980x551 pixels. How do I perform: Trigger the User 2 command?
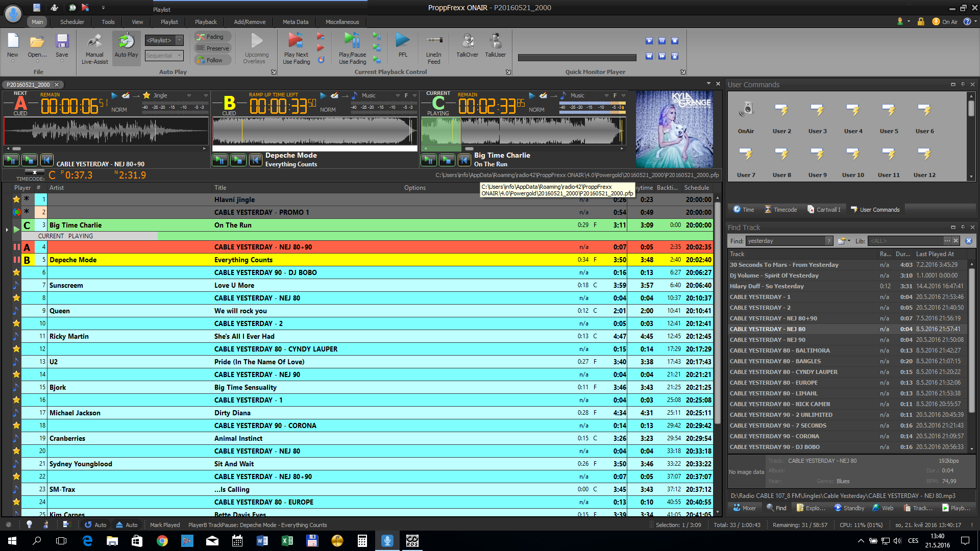coord(781,117)
